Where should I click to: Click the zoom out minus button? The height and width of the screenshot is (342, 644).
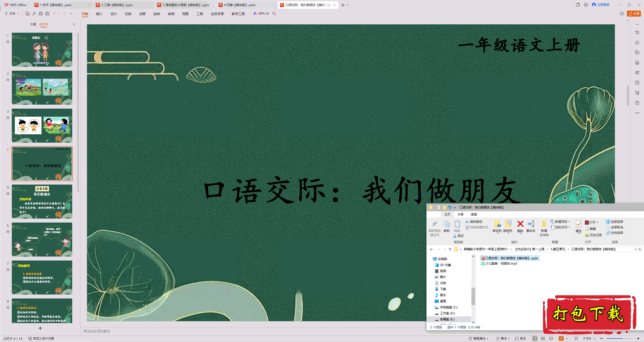pyautogui.click(x=601, y=338)
